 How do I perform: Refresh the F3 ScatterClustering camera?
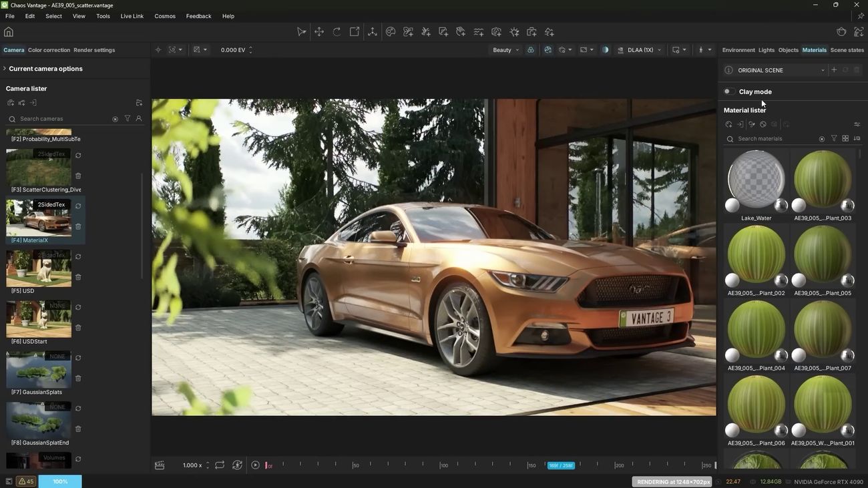pyautogui.click(x=78, y=156)
